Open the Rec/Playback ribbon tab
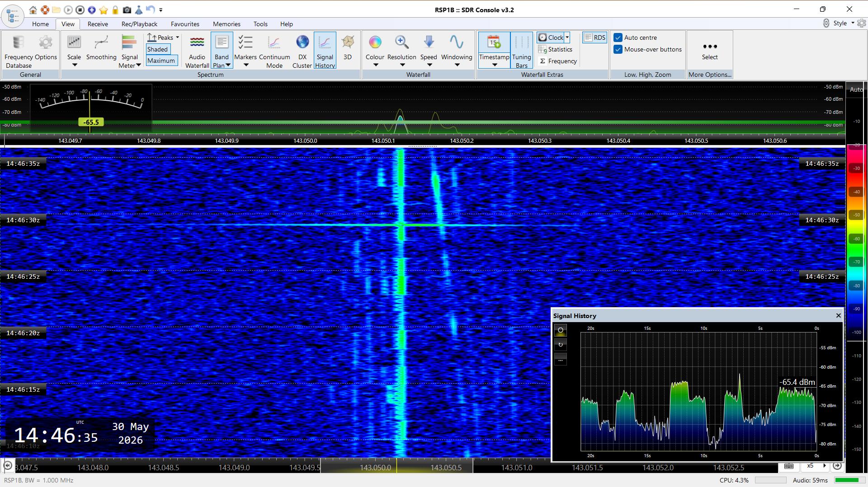Screen dimensions: 868x487 tap(139, 24)
